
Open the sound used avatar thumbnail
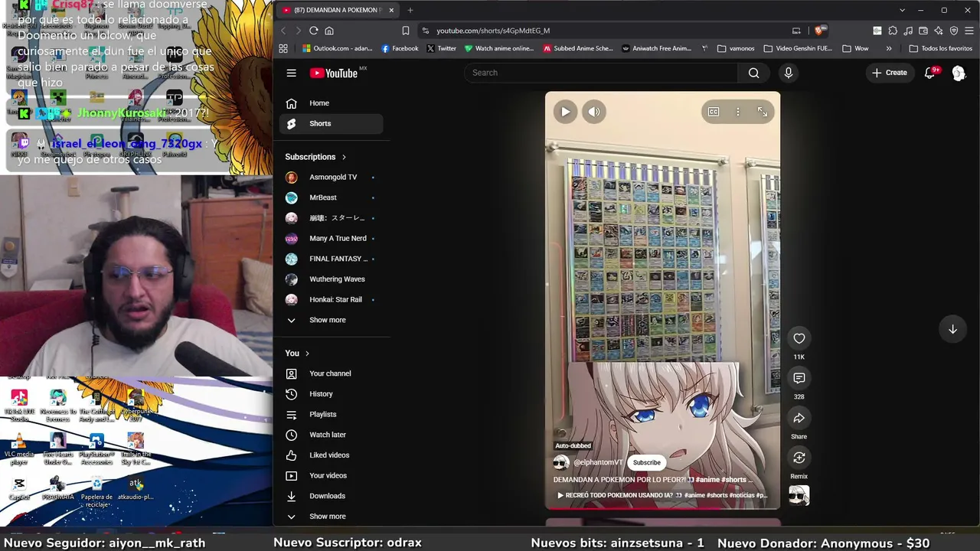point(799,495)
